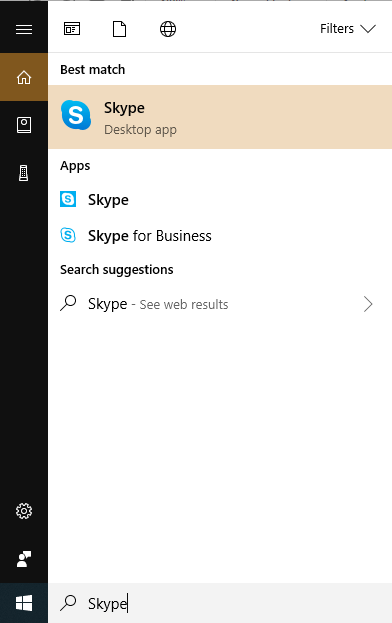
Task: Click the Skype for Business icon
Action: coord(68,235)
